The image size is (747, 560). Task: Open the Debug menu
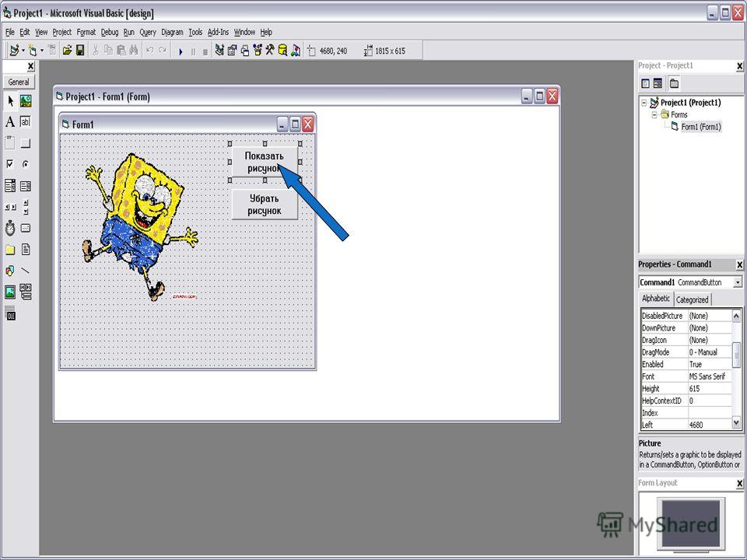tap(110, 32)
